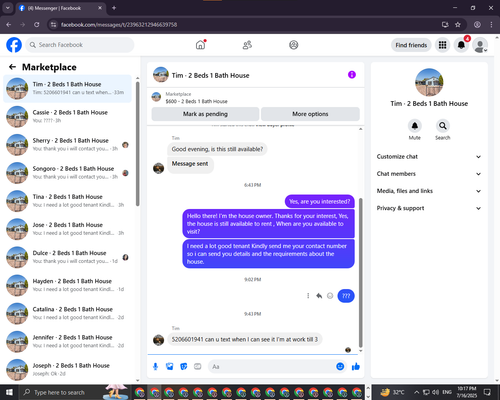500x400 pixels.
Task: React to the ??? message smiley icon
Action: click(330, 296)
